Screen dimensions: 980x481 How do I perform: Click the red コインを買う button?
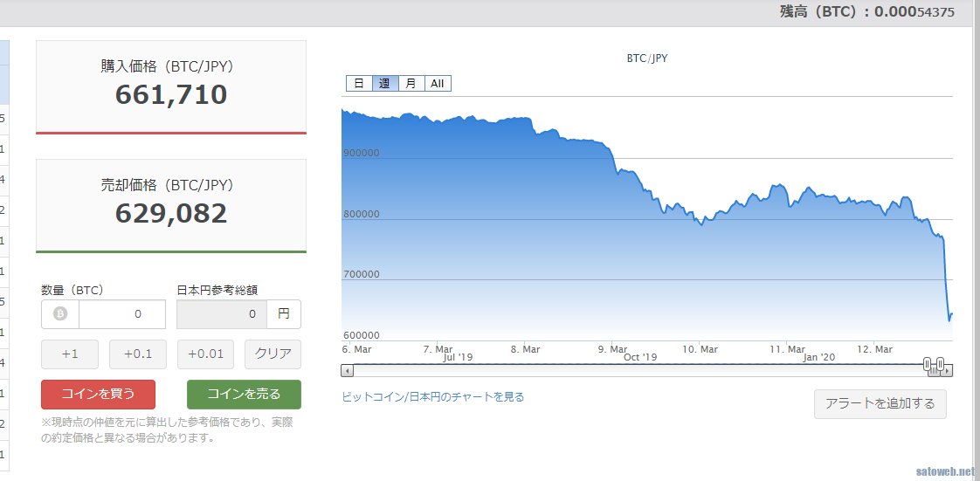pyautogui.click(x=98, y=395)
